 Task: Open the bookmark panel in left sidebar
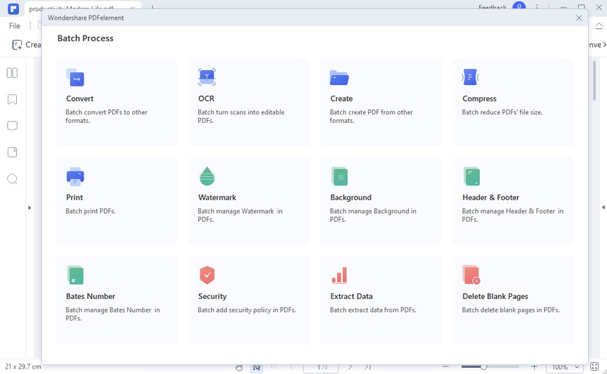(x=12, y=100)
